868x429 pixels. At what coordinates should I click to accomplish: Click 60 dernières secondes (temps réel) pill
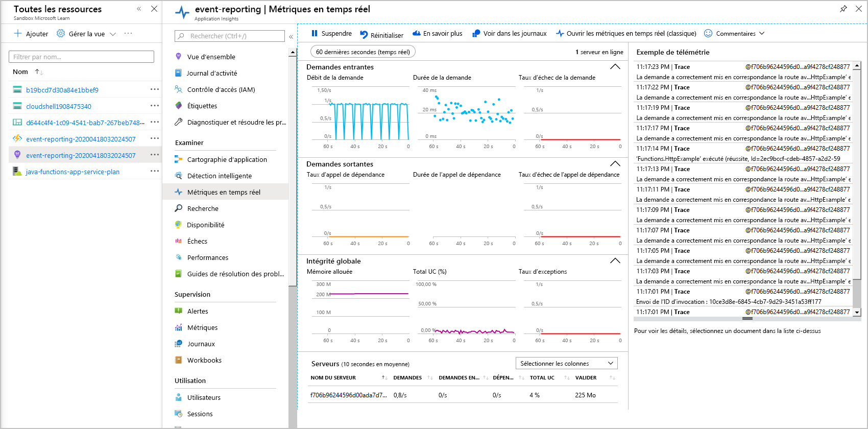(363, 52)
